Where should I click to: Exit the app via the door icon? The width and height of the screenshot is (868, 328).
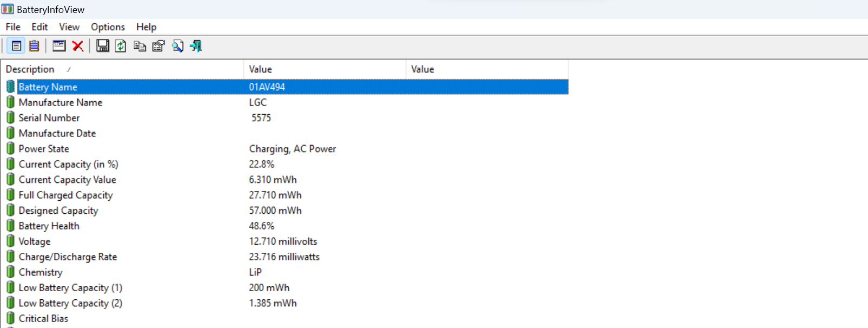(196, 46)
